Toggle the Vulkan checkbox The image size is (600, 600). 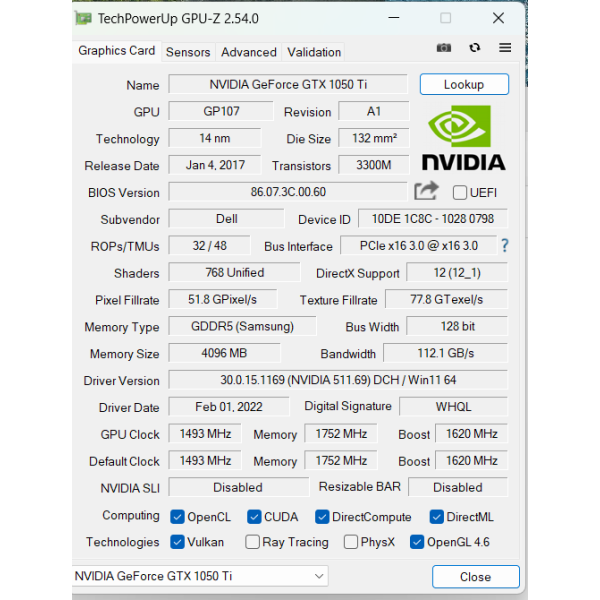pos(177,542)
